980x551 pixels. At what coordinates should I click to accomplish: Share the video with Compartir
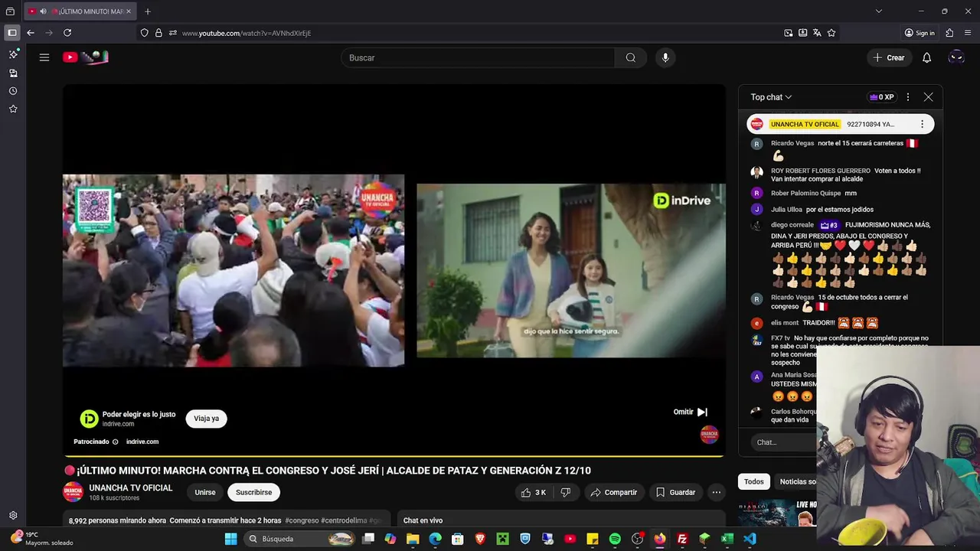coord(613,492)
